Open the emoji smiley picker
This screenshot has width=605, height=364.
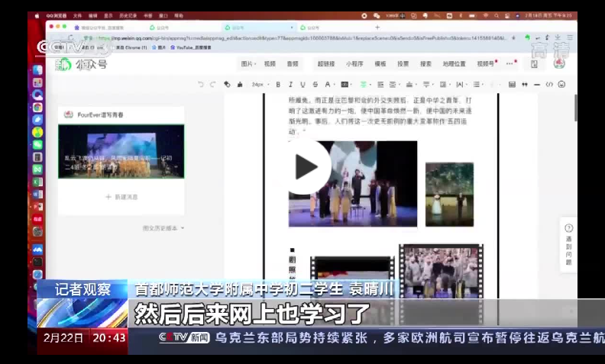click(x=561, y=85)
